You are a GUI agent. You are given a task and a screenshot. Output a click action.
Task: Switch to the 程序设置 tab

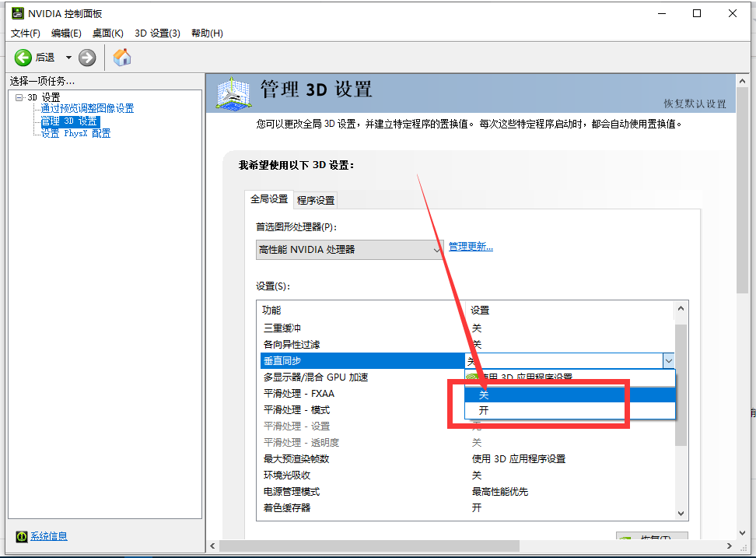pos(315,200)
